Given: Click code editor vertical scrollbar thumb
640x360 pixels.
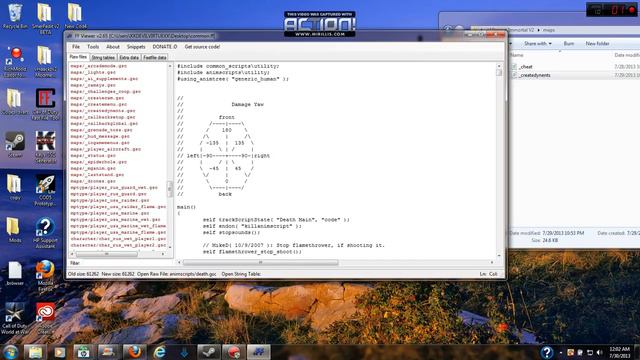Looking at the screenshot, I should tap(499, 73).
